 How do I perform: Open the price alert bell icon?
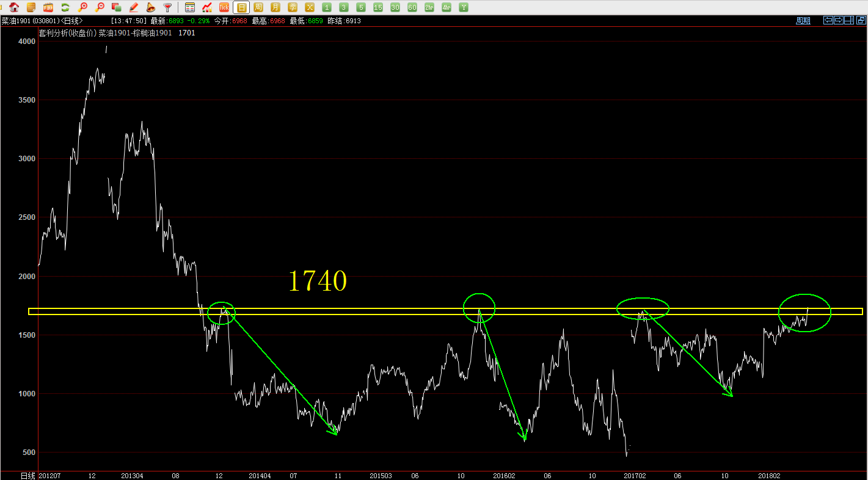[x=150, y=7]
